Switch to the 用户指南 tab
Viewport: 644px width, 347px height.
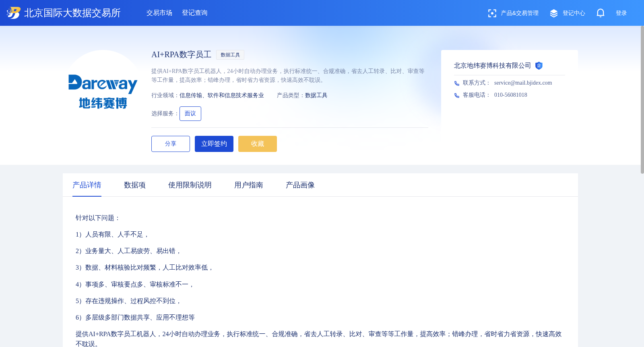[249, 185]
